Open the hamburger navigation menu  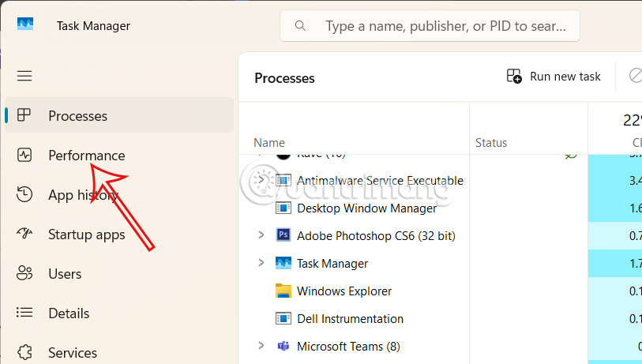pos(24,76)
